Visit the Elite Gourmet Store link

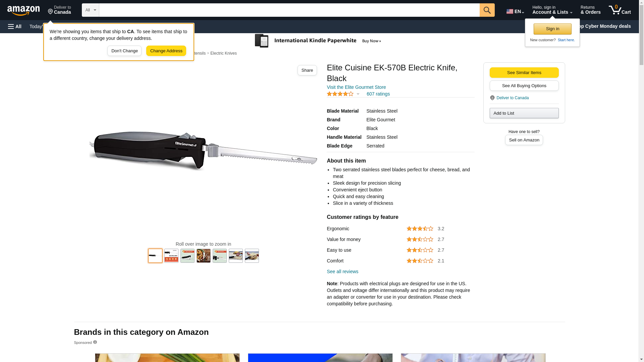[356, 87]
